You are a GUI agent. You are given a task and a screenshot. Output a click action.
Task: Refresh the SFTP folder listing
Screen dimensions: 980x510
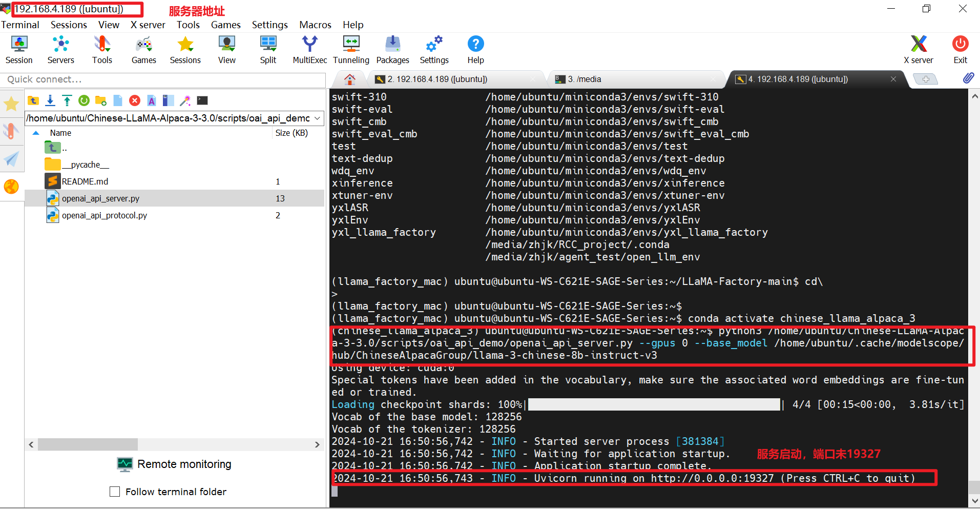click(x=84, y=100)
